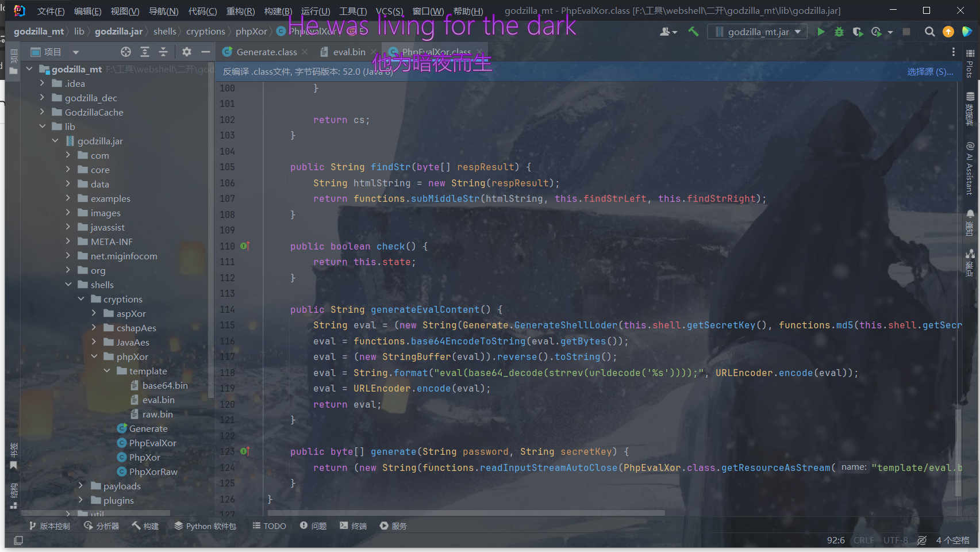Click the 4 个空格 indent indicator
Screen dimensions: 980x552
(x=952, y=540)
